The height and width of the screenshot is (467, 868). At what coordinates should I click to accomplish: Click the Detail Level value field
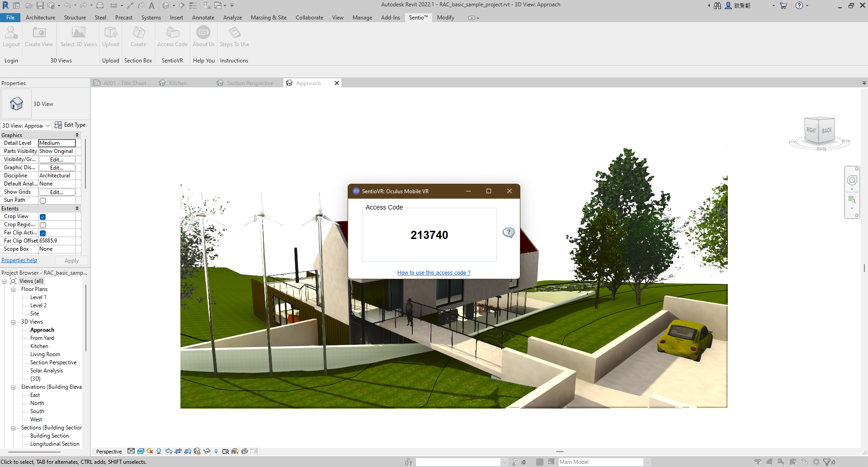coord(57,143)
